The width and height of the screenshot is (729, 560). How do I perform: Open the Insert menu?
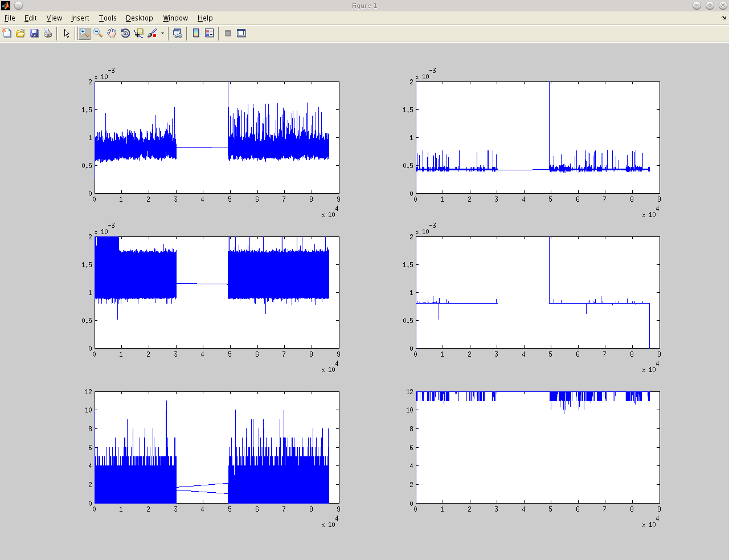click(x=80, y=18)
